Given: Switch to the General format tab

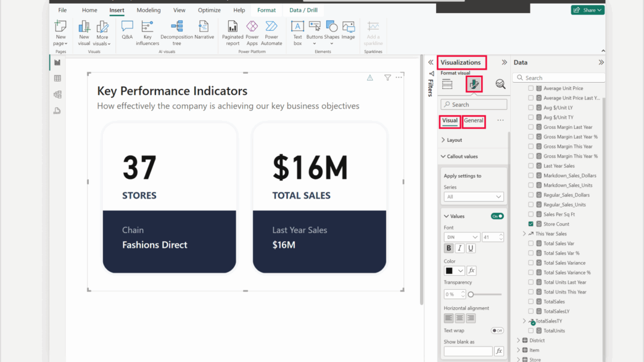Looking at the screenshot, I should click(474, 121).
